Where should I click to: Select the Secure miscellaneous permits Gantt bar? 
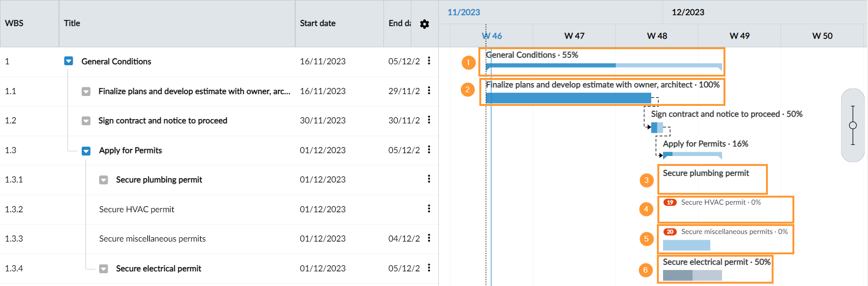coord(686,245)
